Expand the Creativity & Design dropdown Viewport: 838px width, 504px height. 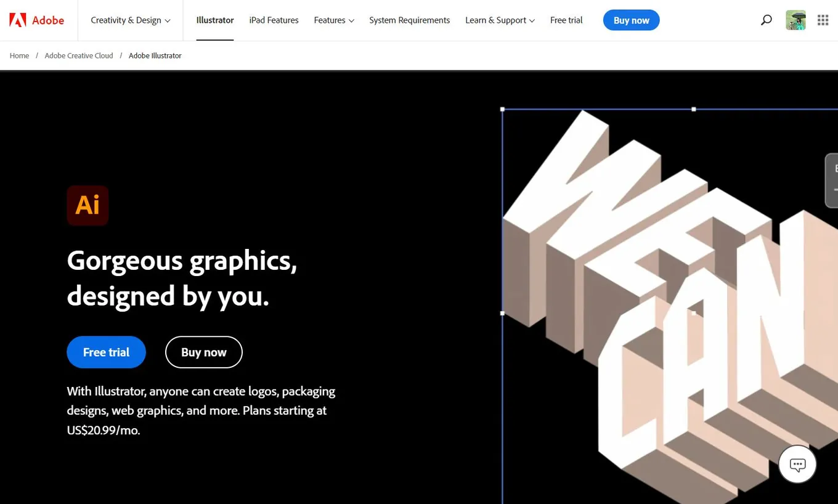click(x=130, y=20)
